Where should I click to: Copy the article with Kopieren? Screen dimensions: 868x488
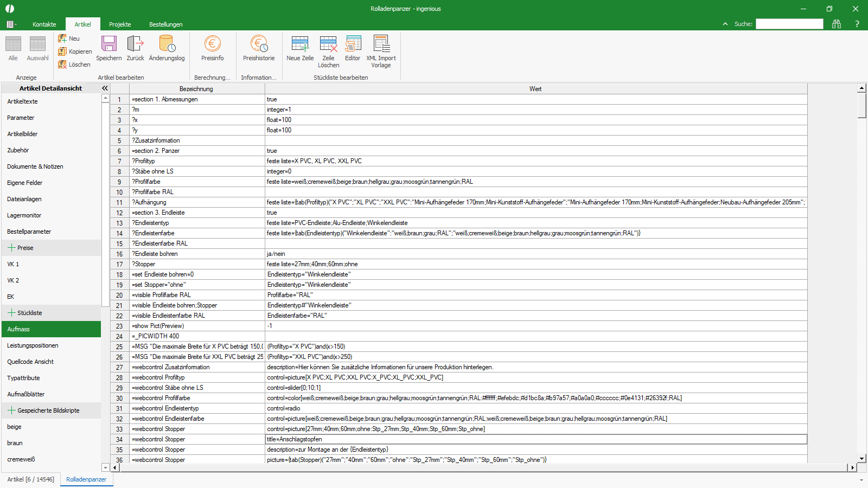pos(75,52)
